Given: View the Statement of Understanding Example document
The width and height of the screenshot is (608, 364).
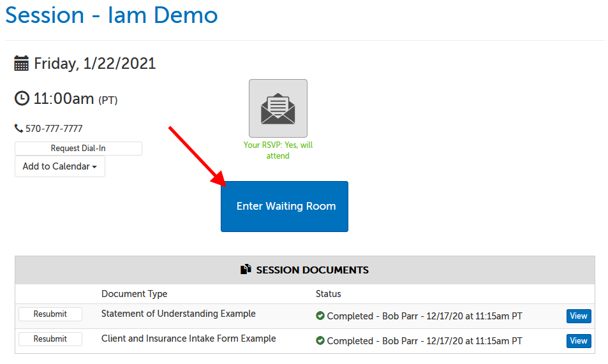Looking at the screenshot, I should (578, 316).
